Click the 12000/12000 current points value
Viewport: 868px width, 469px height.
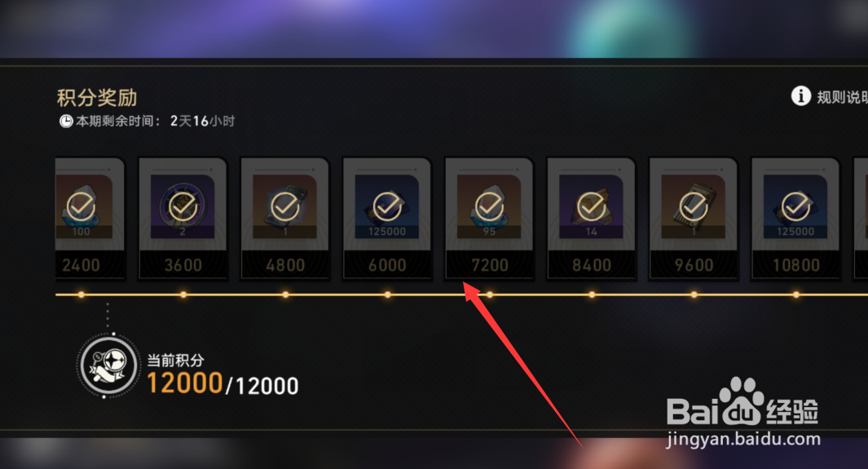click(223, 383)
